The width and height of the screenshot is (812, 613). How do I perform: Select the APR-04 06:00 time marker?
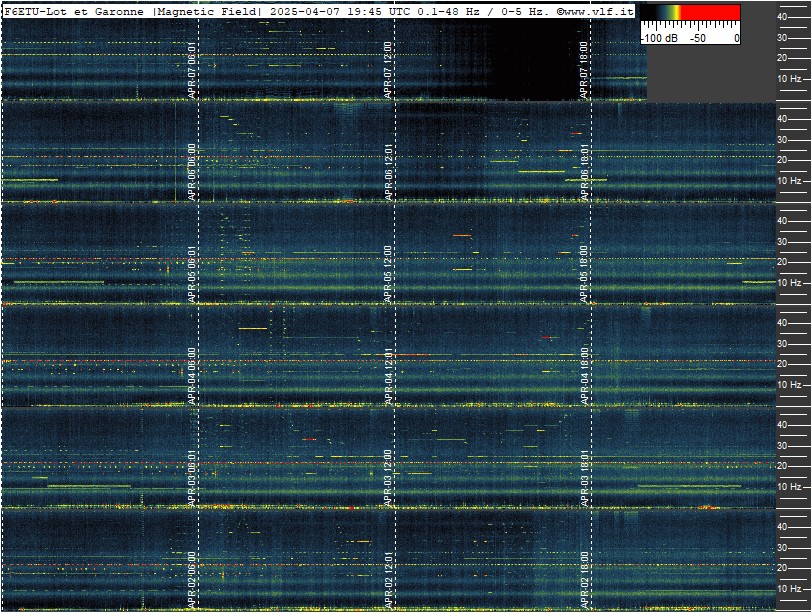click(x=192, y=376)
